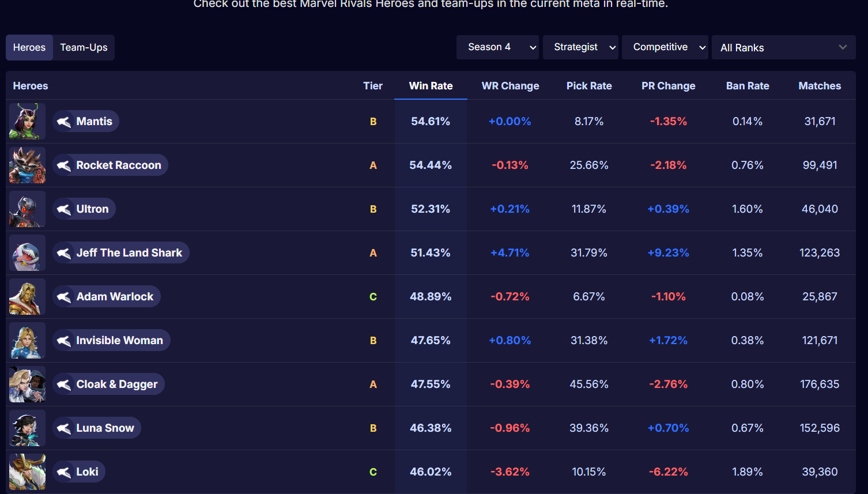Open Luna Snow hero portrait
The width and height of the screenshot is (868, 494).
[27, 428]
